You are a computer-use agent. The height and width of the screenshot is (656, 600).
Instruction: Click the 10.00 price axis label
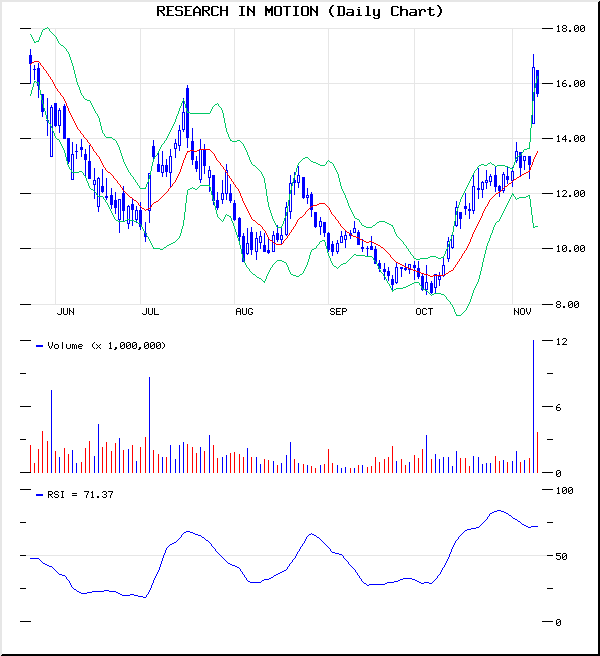[570, 249]
